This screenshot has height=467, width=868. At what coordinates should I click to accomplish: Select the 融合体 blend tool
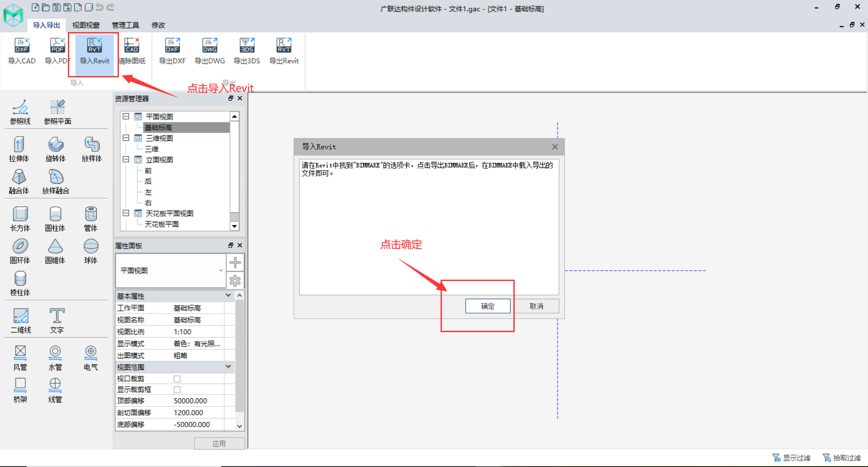(x=19, y=182)
